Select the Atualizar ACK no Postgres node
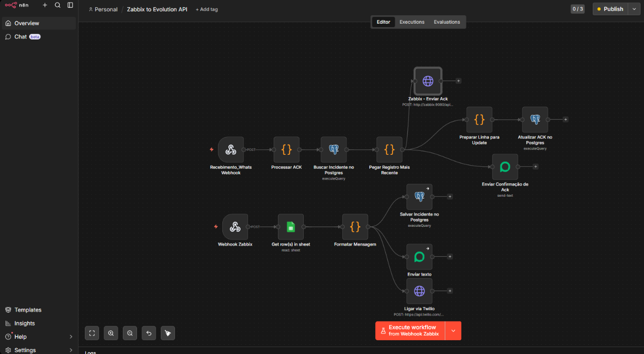Screen dimensions: 644x354 tap(535, 119)
